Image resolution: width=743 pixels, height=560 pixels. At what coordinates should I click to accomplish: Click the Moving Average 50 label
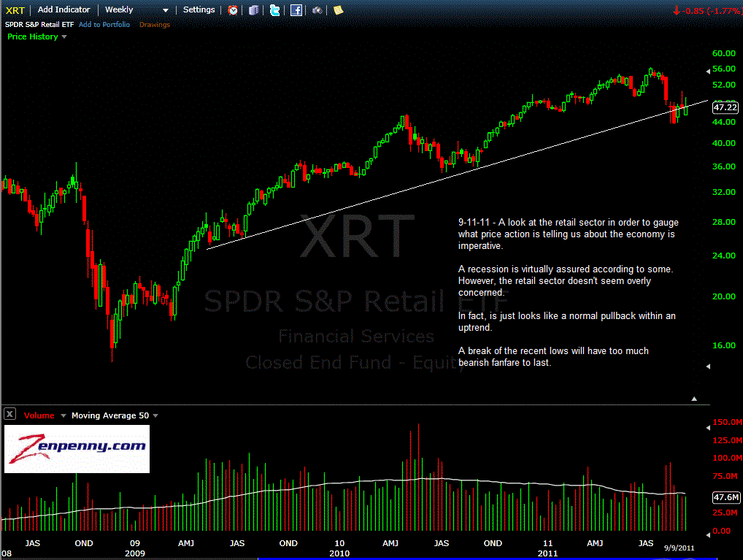[110, 415]
